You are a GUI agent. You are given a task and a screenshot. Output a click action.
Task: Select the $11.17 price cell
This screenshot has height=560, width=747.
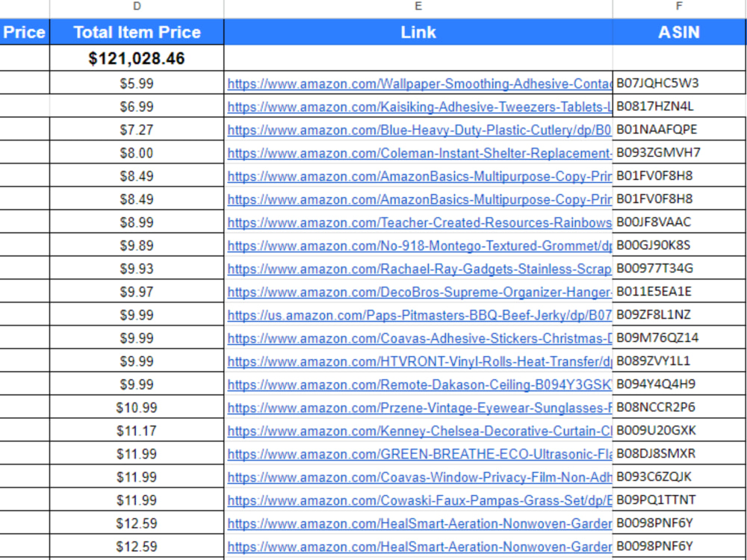click(x=137, y=431)
